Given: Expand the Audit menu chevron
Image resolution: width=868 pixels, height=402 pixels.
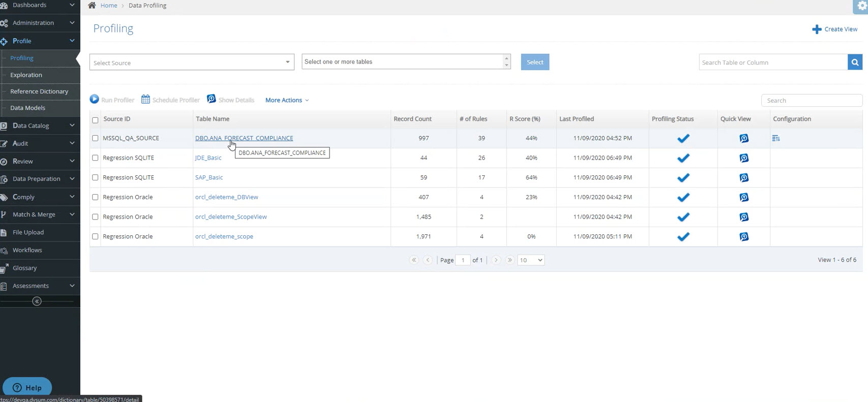Looking at the screenshot, I should pyautogui.click(x=72, y=143).
